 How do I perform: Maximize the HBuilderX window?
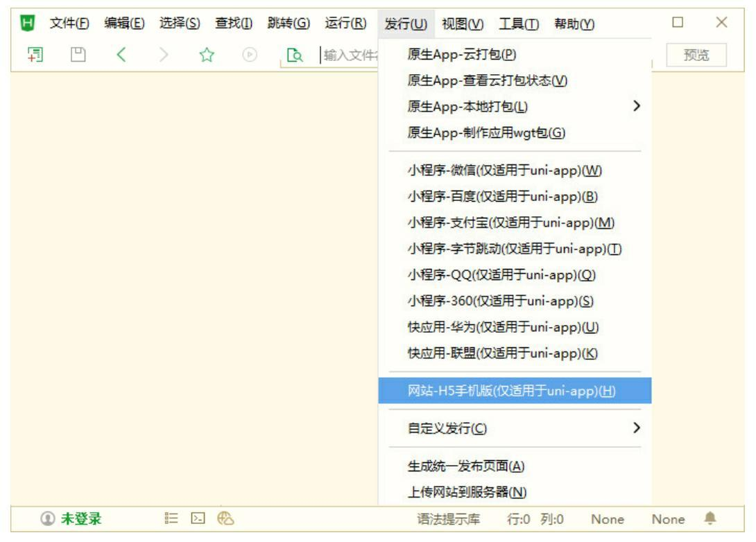(678, 22)
